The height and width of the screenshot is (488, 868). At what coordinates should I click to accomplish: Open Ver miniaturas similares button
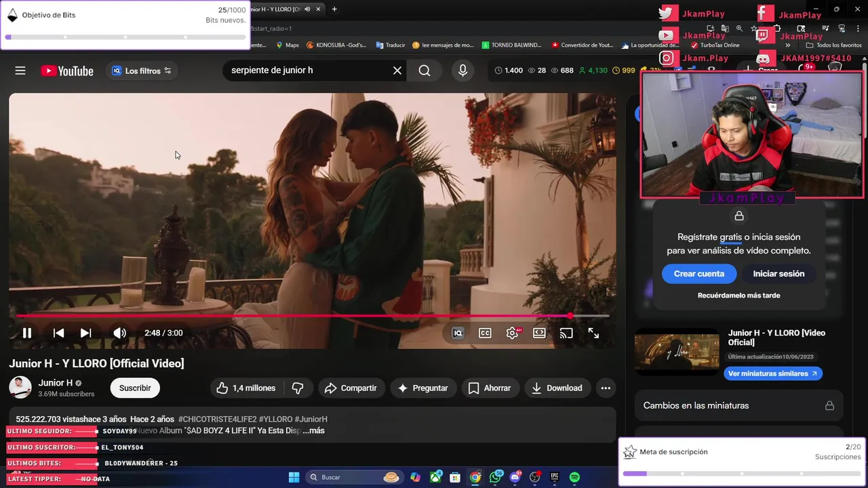[x=773, y=373]
